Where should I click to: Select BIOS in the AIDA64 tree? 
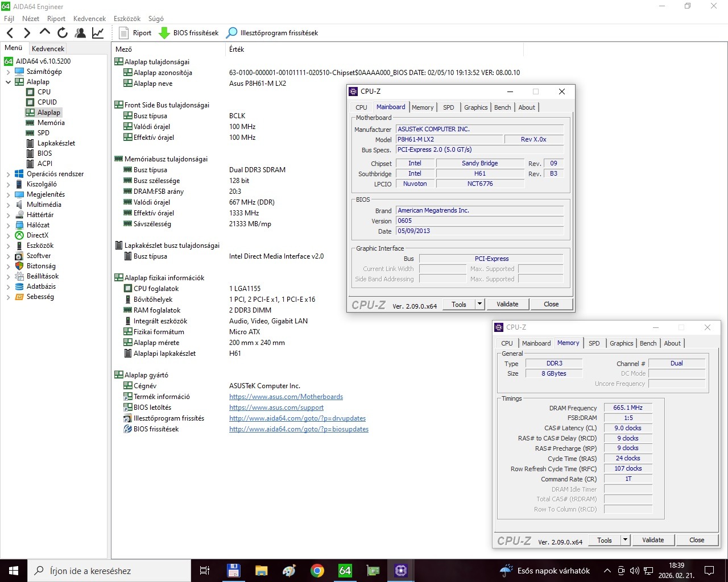(44, 153)
